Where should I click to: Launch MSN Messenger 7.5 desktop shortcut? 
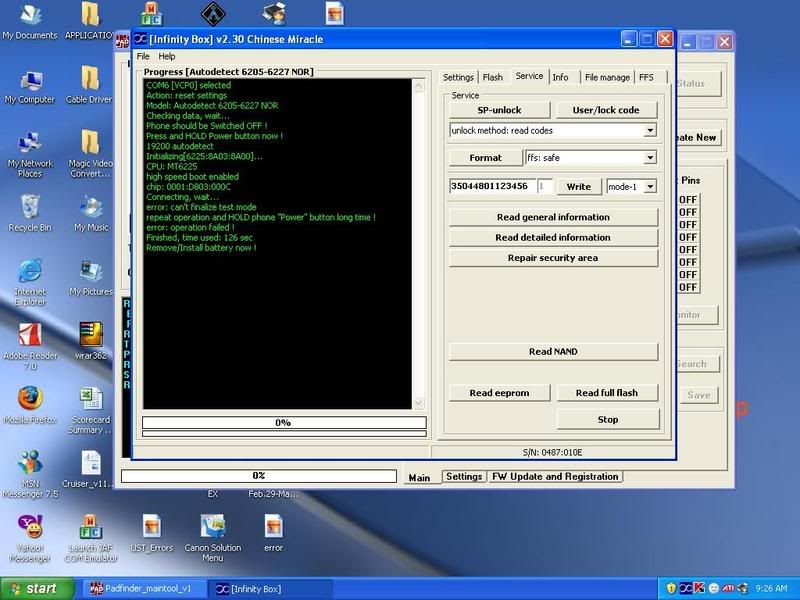[x=30, y=473]
